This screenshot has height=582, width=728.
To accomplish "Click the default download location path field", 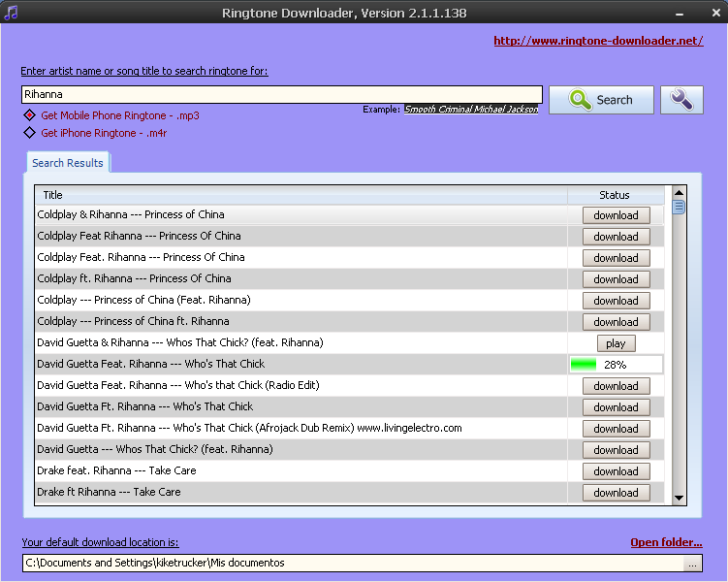I will click(353, 563).
